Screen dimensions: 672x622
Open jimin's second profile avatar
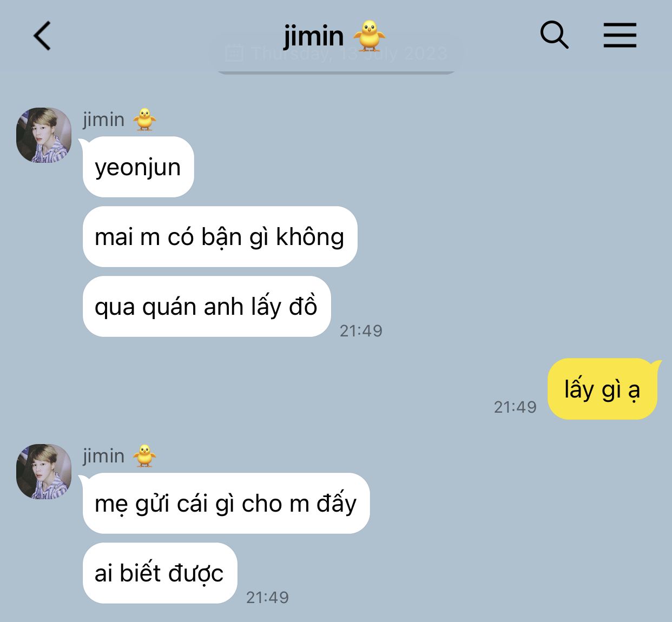coord(44,472)
